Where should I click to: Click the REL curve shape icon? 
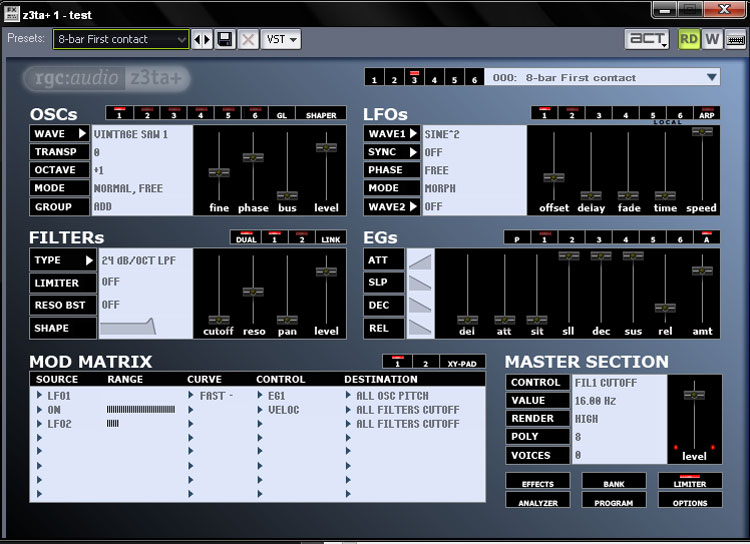[x=420, y=328]
